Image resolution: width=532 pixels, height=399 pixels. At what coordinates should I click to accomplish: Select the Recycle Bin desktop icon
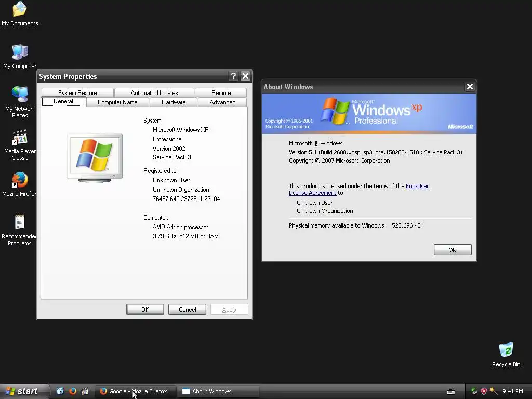[x=506, y=354]
